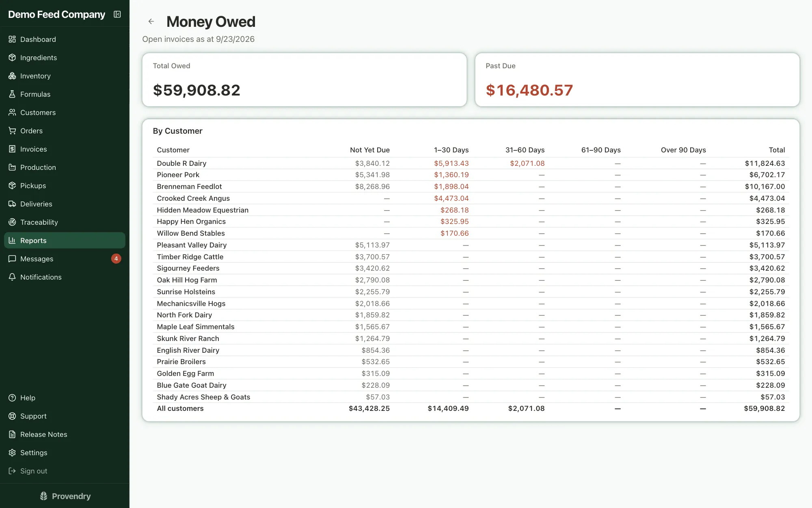The width and height of the screenshot is (812, 508).
Task: Click Hidden Meadow Equestrian customer name
Action: (203, 210)
